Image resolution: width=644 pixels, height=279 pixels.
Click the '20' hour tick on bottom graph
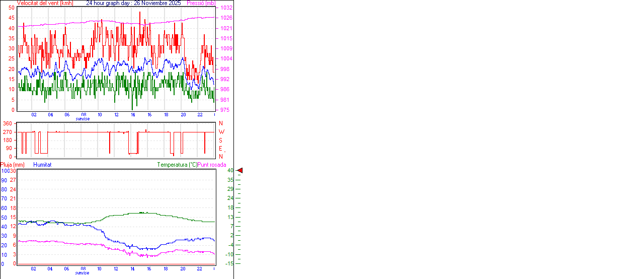183,269
